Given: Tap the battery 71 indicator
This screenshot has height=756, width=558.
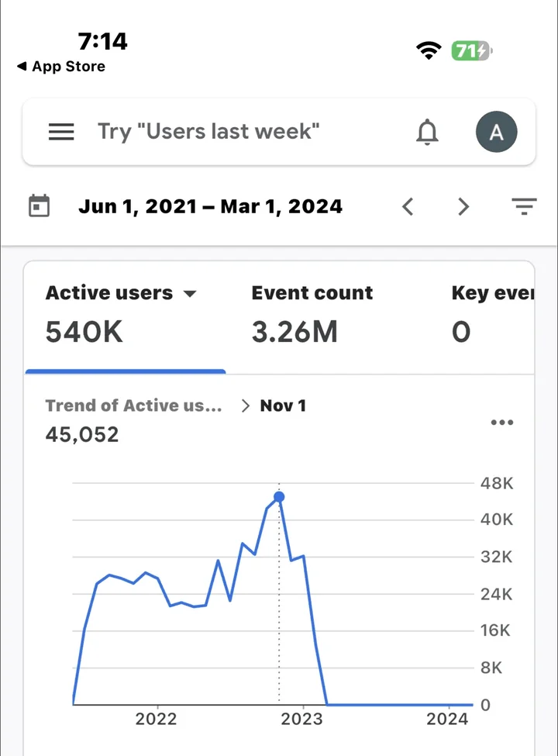Looking at the screenshot, I should tap(472, 50).
